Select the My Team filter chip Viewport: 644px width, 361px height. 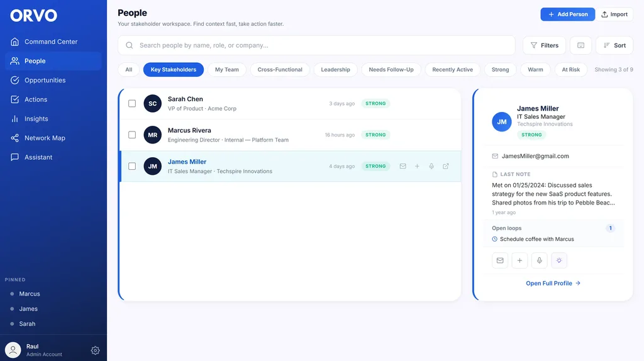click(x=226, y=69)
